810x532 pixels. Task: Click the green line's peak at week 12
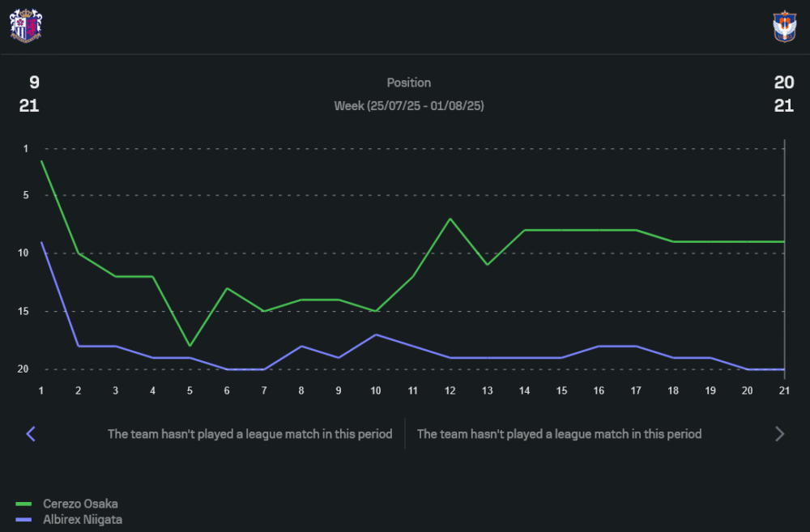[x=450, y=219]
